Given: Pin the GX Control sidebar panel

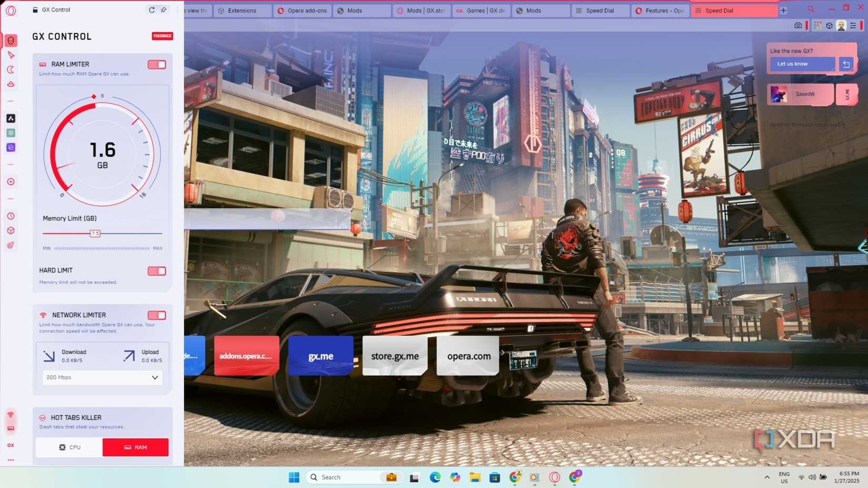Looking at the screenshot, I should pyautogui.click(x=164, y=10).
